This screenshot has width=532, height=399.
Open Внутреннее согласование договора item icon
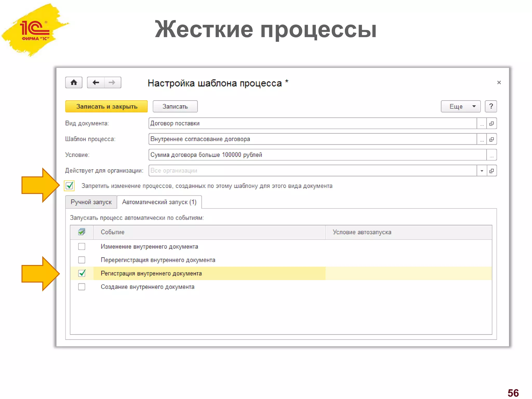click(491, 139)
